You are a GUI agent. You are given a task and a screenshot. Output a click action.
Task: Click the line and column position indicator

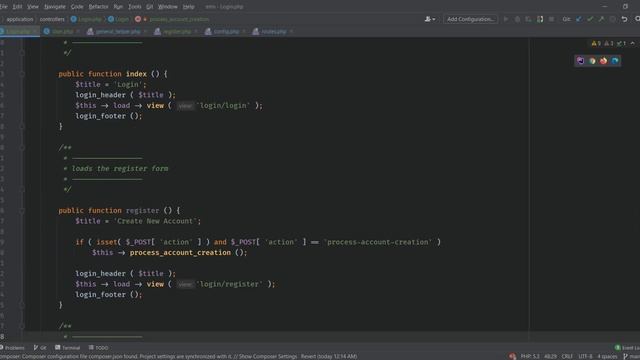pos(550,356)
